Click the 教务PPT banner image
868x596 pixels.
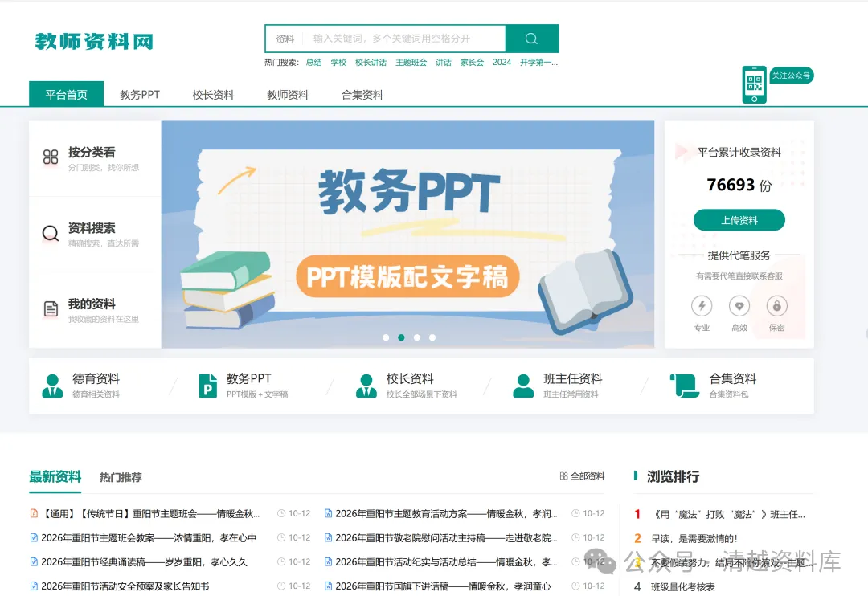[407, 235]
